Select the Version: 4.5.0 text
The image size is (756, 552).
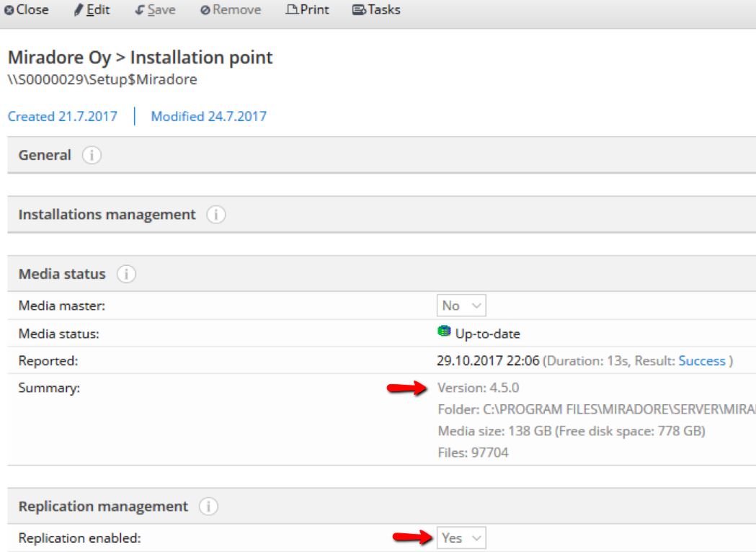tap(479, 388)
